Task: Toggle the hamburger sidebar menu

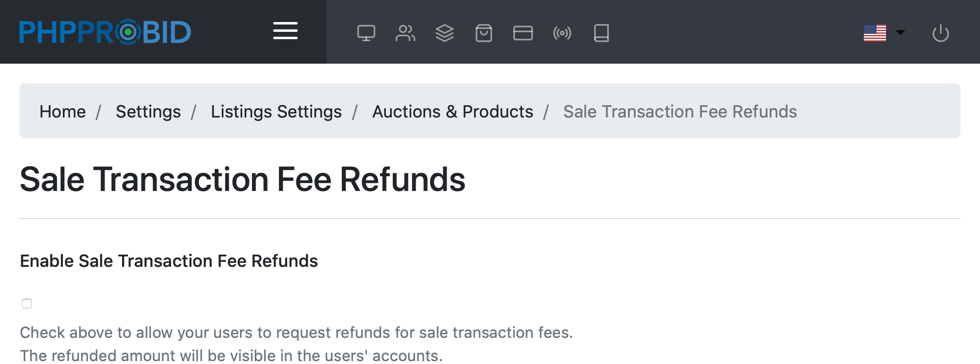Action: 285,31
